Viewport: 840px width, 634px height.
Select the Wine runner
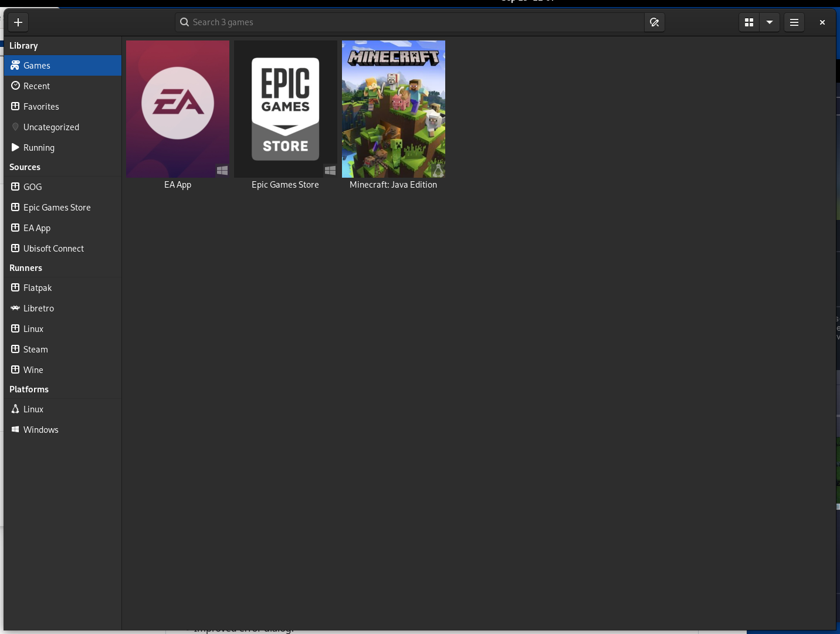[x=33, y=370]
